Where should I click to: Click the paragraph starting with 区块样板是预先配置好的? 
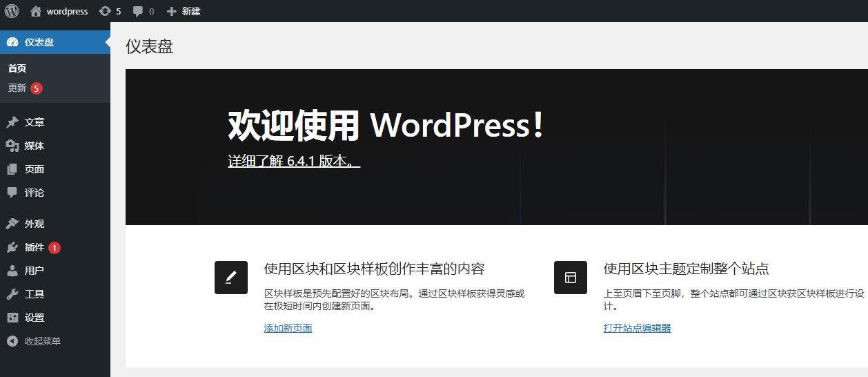(395, 300)
